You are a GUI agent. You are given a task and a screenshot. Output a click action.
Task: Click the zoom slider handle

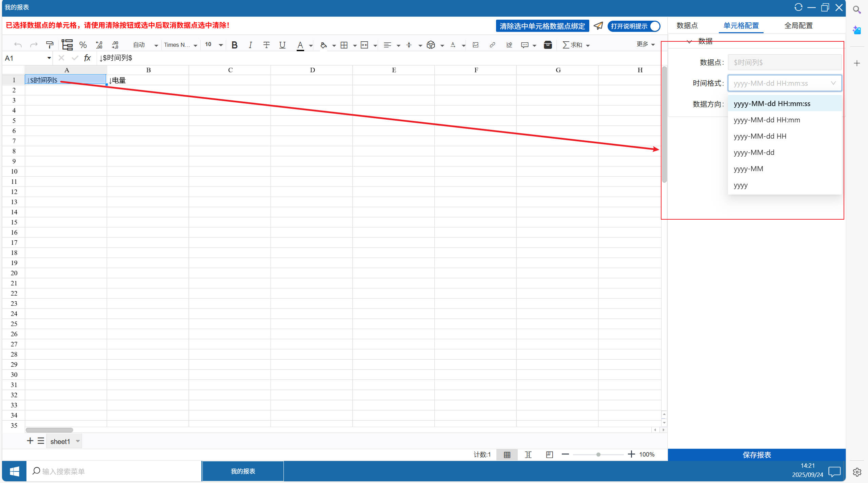pos(598,455)
